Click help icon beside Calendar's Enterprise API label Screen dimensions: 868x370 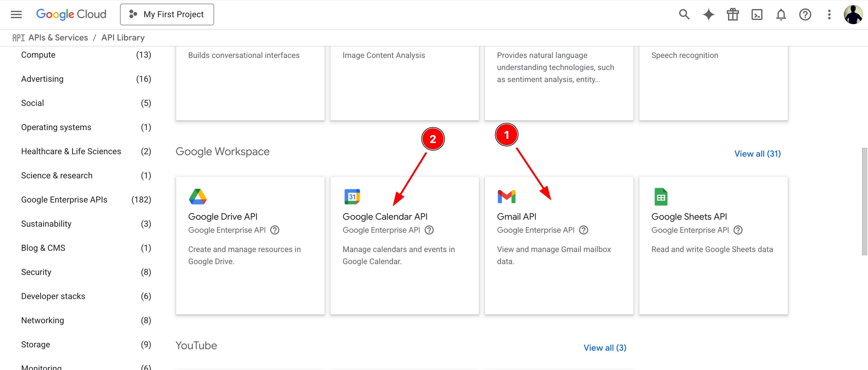(429, 230)
